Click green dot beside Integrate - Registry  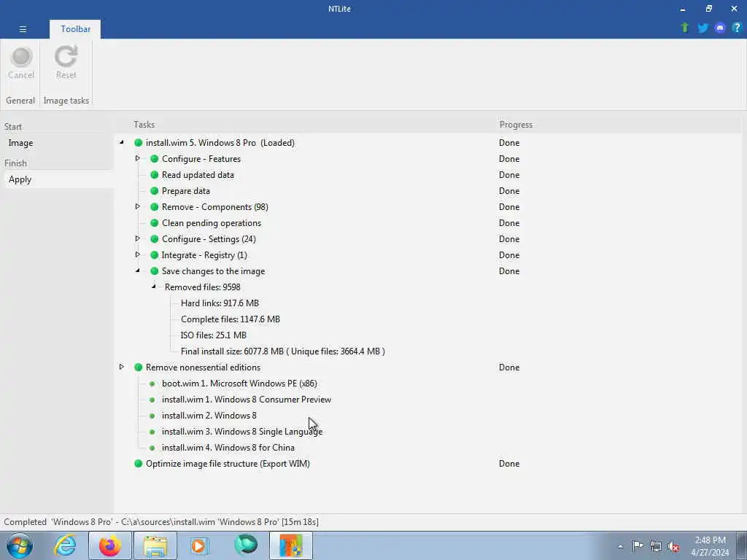[x=155, y=254]
